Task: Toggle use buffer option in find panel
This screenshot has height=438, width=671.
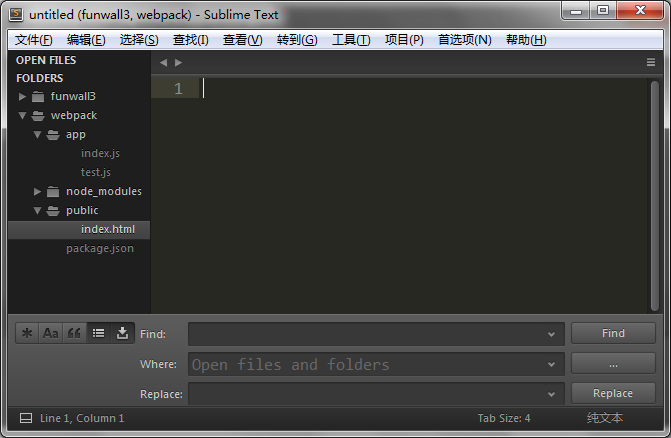Action: 122,333
